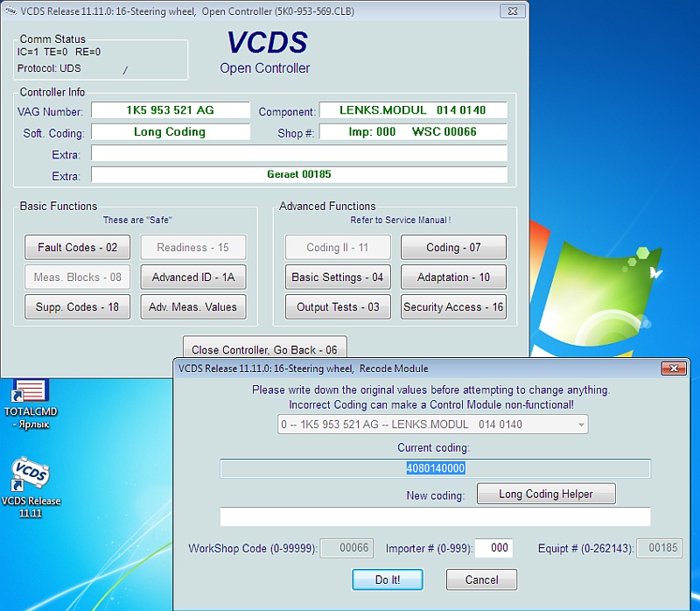
Task: Click the VCDS logo heading
Action: point(267,43)
